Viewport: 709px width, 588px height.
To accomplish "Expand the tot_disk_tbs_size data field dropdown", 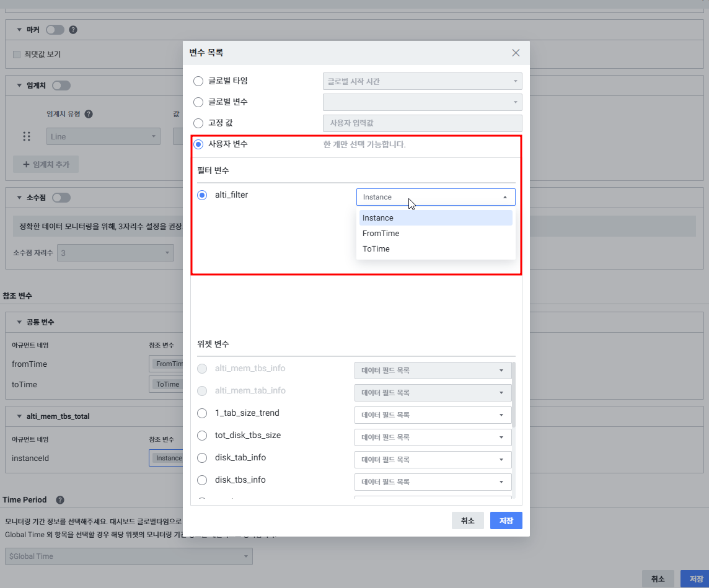I will 433,437.
